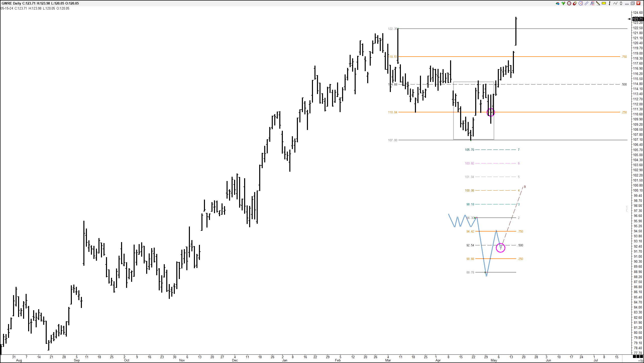Click the magenta circle at 110.84 level

491,112
